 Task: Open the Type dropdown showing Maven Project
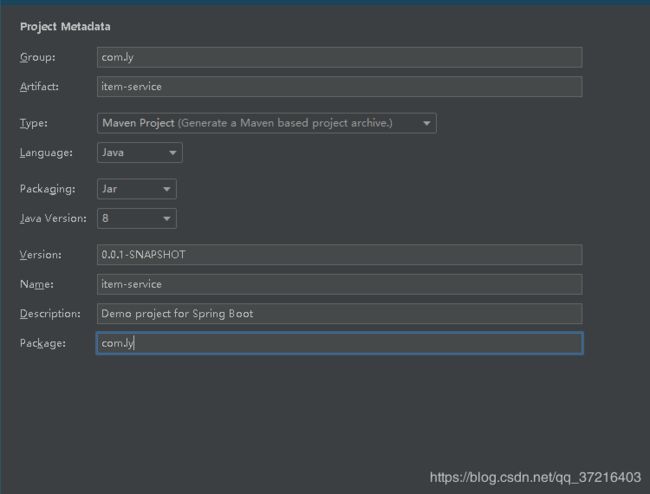click(267, 123)
